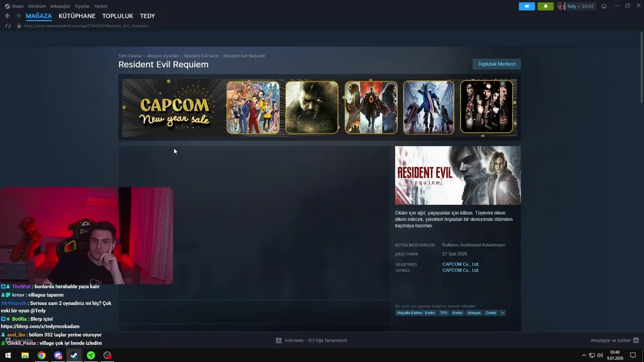Open the dark red-badged taskbar app
Screen dimensions: 644x362
[107, 355]
